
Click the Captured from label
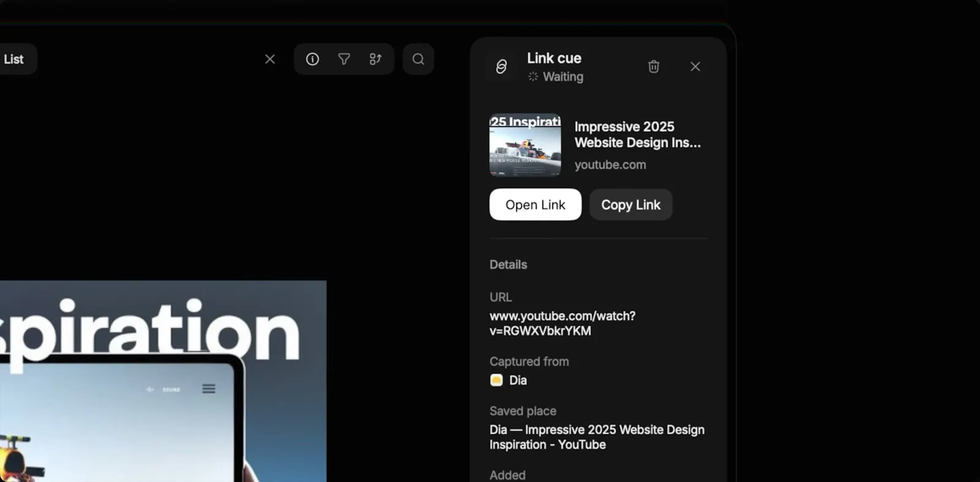529,361
